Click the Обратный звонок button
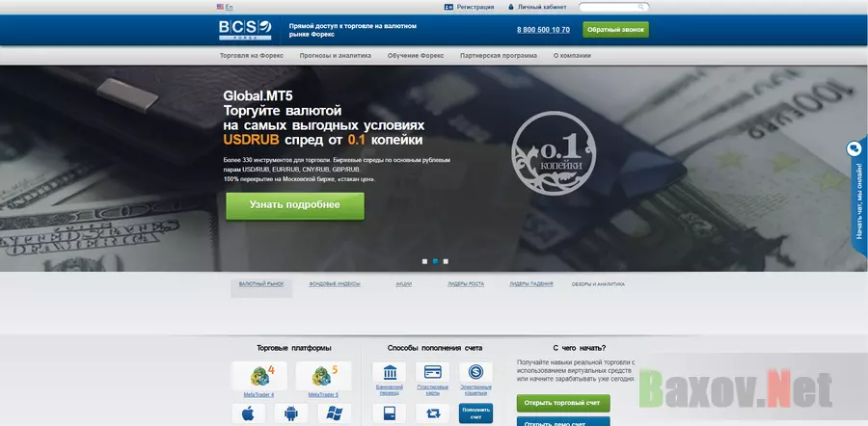 coord(615,30)
